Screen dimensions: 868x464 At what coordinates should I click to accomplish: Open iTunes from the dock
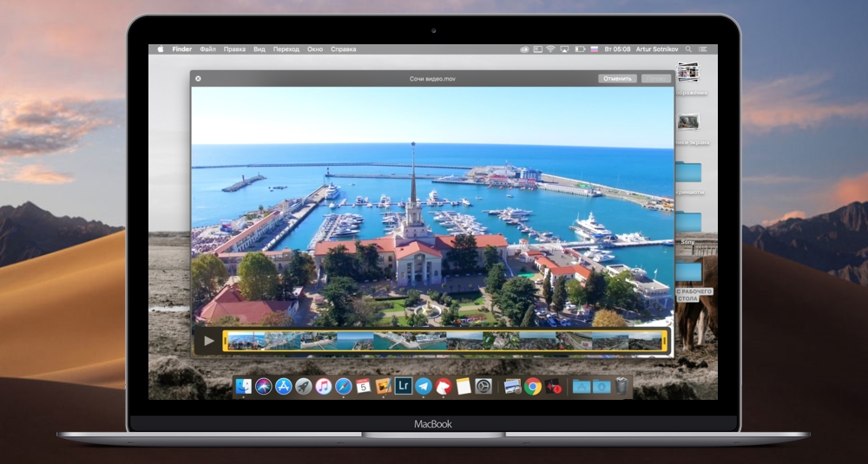[x=324, y=386]
